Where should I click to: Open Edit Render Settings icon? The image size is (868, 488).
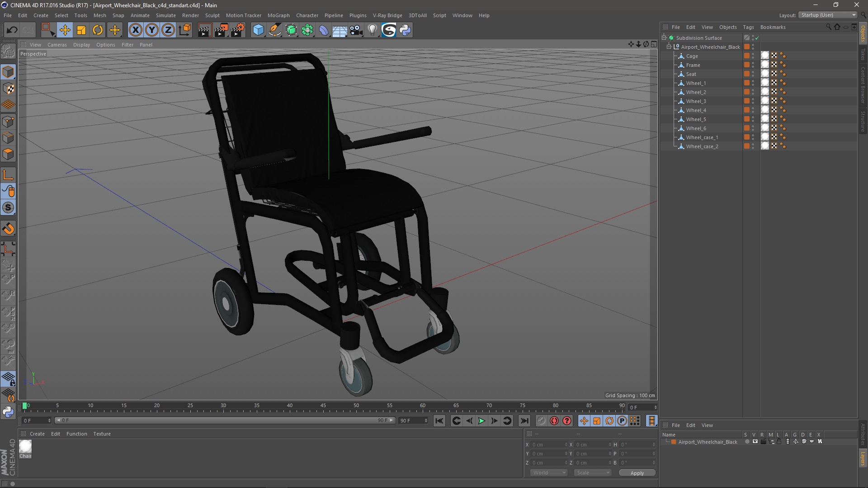click(x=238, y=30)
